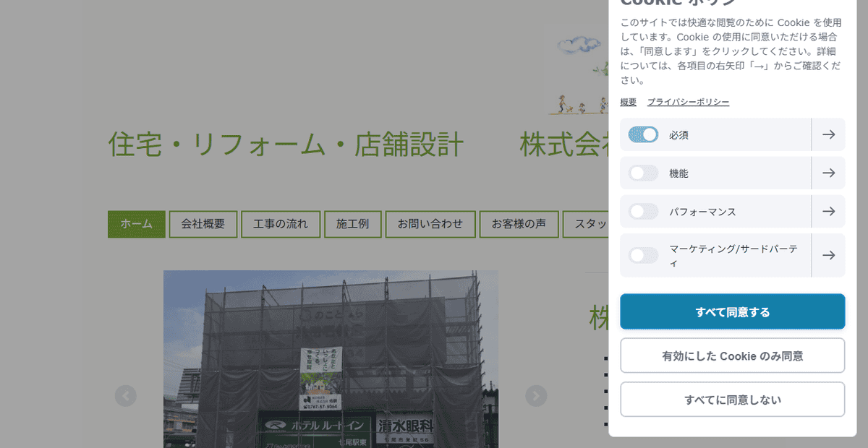868x448 pixels.
Task: Click the すべて同意する button
Action: tap(732, 311)
